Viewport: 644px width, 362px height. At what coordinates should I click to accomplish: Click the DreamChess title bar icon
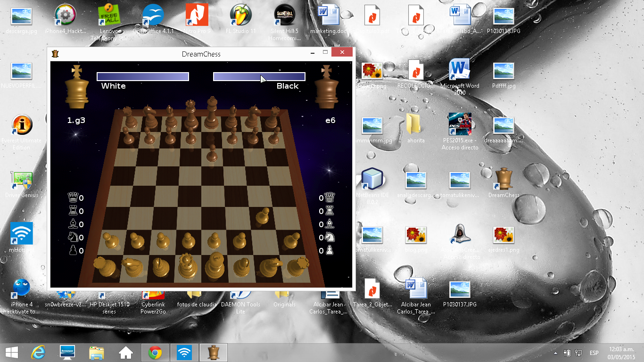coord(55,54)
